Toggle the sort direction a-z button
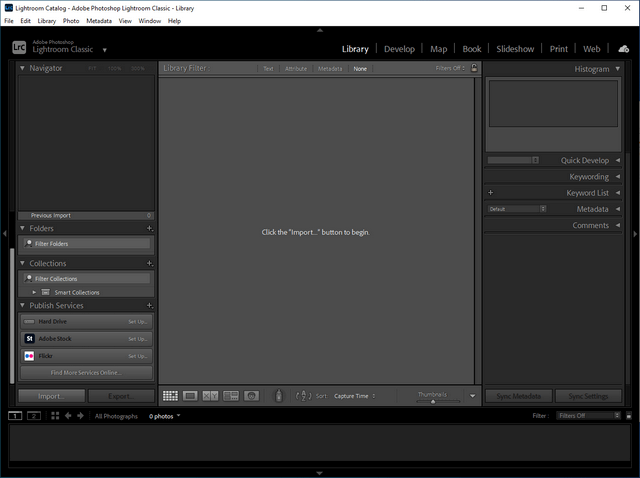Viewport: 640px width, 478px height. (x=303, y=396)
